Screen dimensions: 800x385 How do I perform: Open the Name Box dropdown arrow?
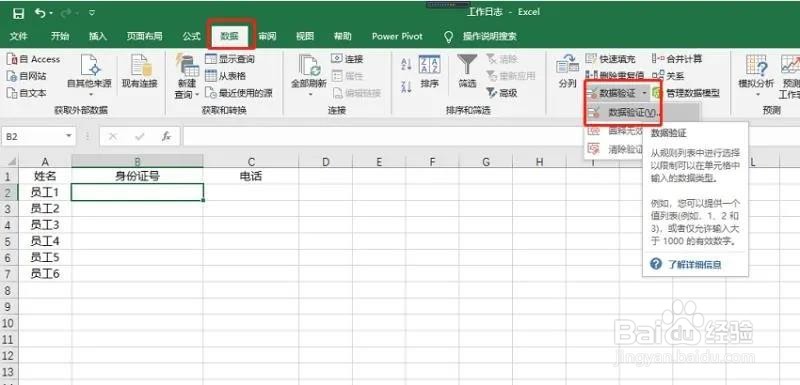pyautogui.click(x=69, y=137)
